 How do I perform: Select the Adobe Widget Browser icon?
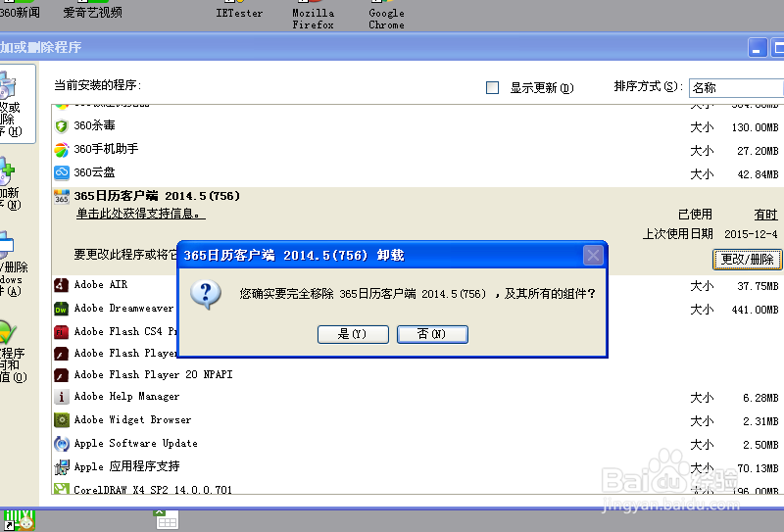(62, 420)
